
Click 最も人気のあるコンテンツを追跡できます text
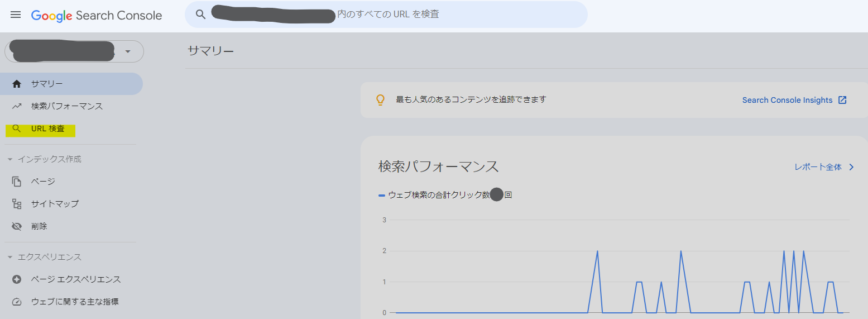[x=471, y=99]
